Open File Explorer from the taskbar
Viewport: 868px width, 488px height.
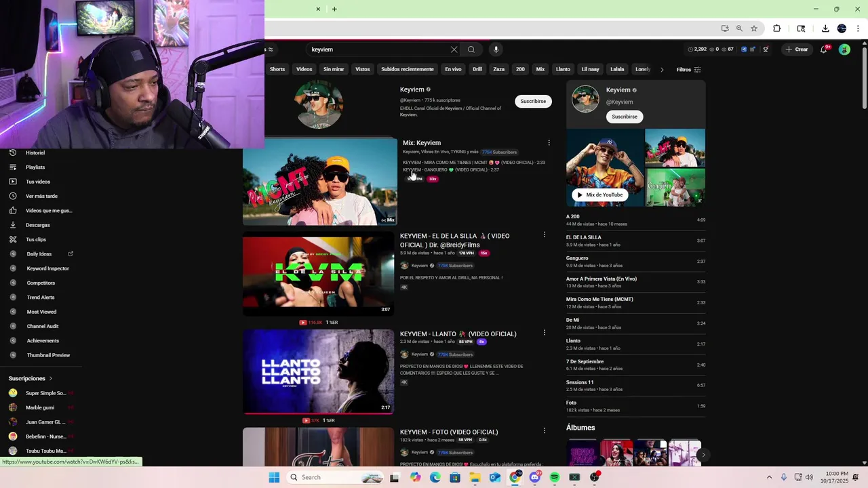click(x=475, y=477)
